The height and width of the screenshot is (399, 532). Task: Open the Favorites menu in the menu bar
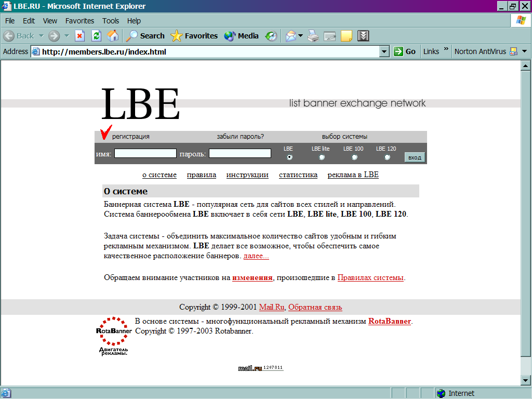[x=79, y=21]
